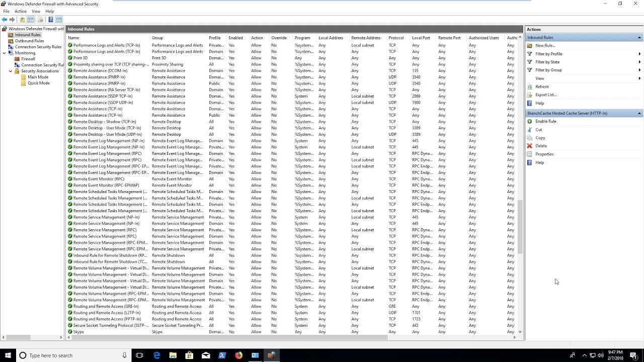Select Main Mode in the tree
The width and height of the screenshot is (644, 362).
click(38, 77)
